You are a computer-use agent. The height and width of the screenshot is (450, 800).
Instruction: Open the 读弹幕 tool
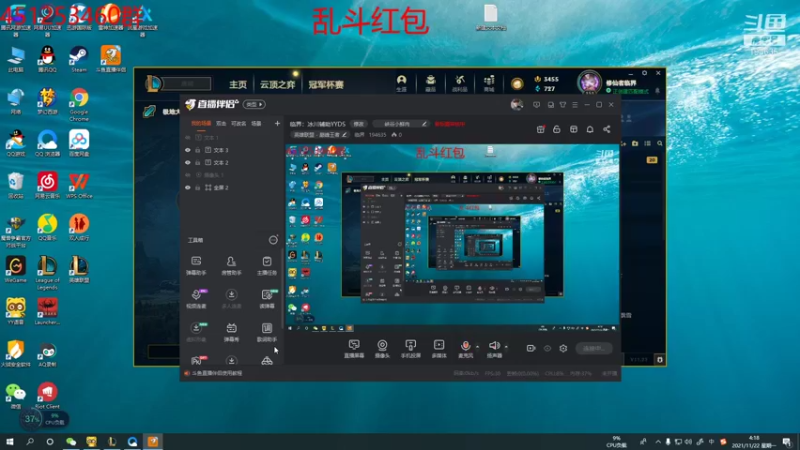(x=267, y=299)
